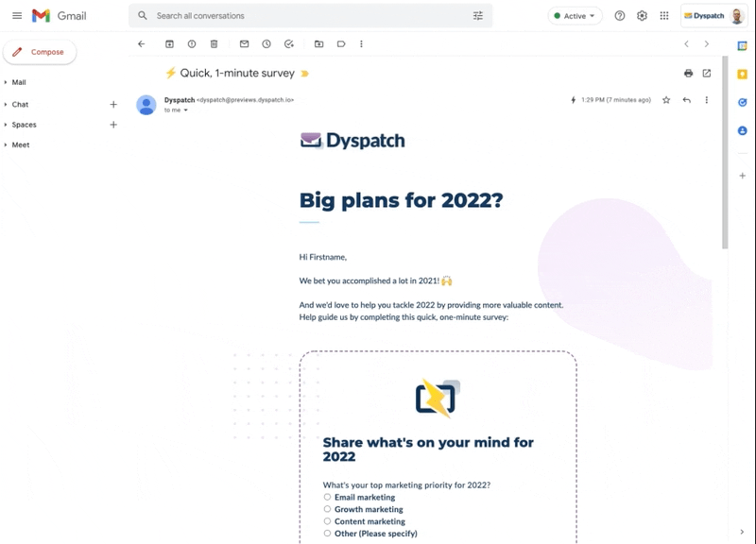Screen dimensions: 756x544
Task: Click Compose button
Action: [40, 52]
